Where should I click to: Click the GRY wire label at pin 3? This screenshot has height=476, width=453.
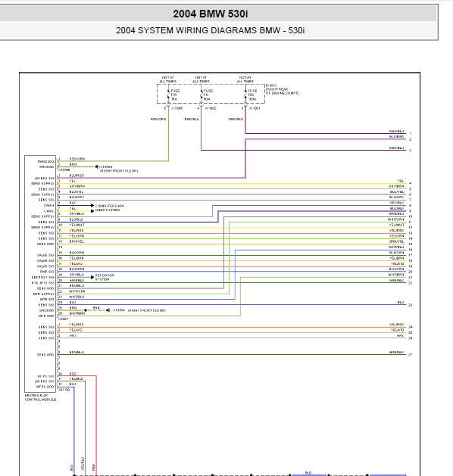pyautogui.click(x=73, y=336)
